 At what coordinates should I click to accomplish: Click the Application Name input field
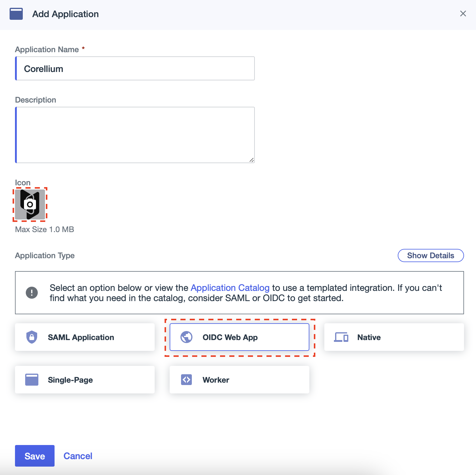tap(135, 68)
